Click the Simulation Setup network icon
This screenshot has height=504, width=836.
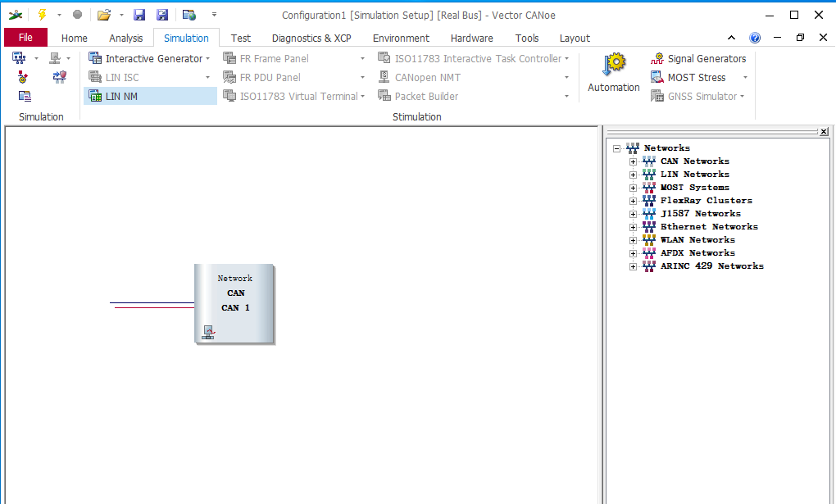(19, 57)
